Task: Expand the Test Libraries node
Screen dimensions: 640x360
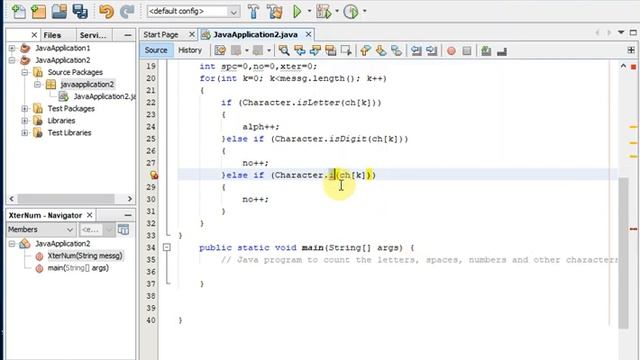Action: coord(24,133)
